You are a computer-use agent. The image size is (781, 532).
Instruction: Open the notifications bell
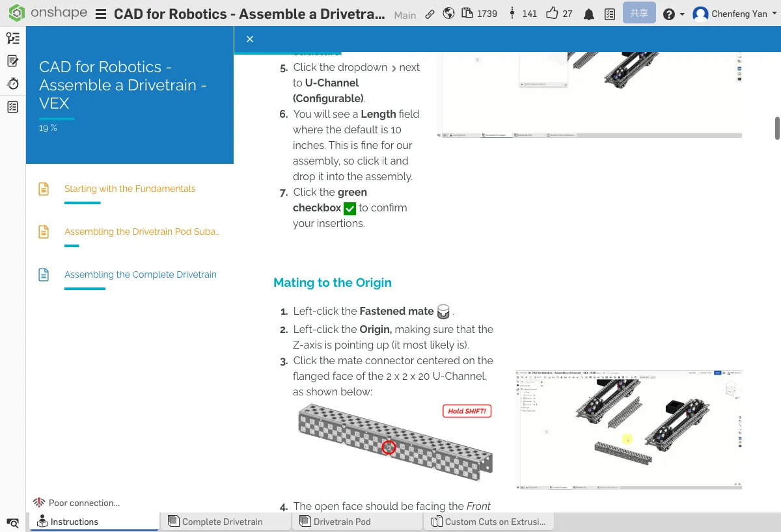[588, 14]
